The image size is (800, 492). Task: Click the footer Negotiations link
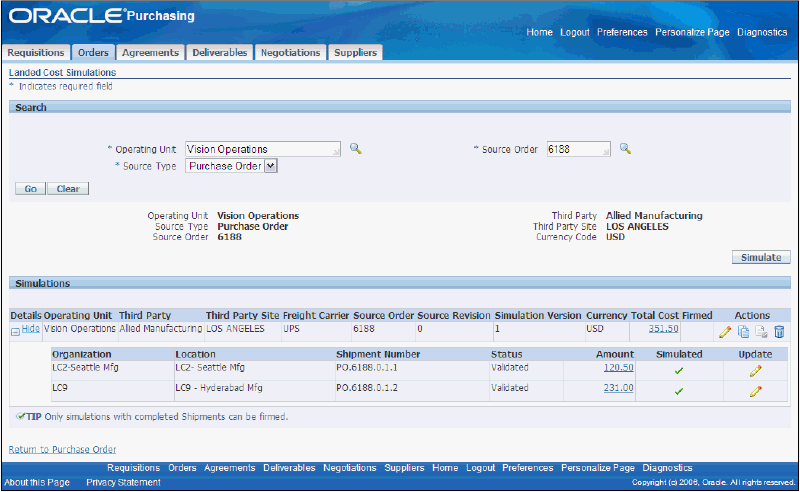pyautogui.click(x=349, y=468)
